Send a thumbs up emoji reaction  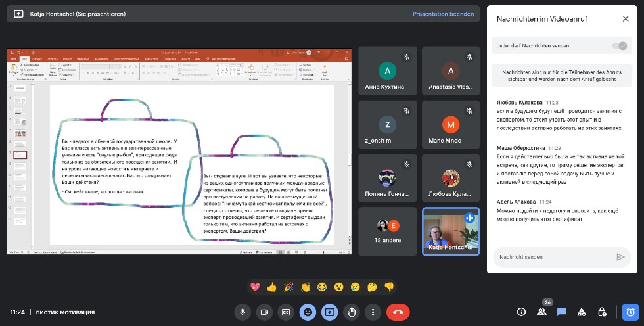click(x=271, y=287)
